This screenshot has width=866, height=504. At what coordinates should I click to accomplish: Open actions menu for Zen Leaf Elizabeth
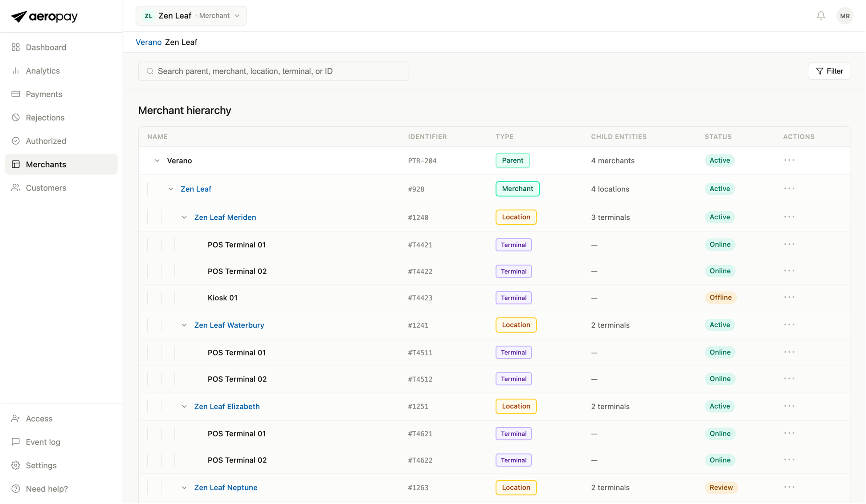click(x=789, y=406)
